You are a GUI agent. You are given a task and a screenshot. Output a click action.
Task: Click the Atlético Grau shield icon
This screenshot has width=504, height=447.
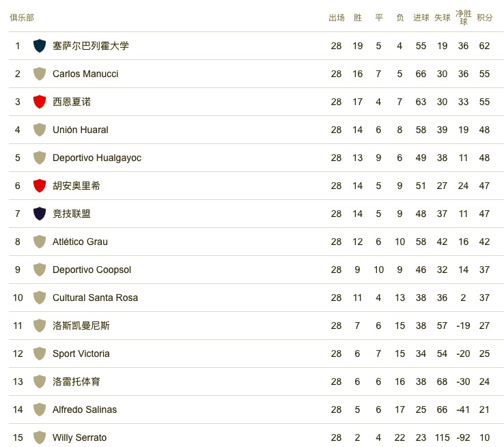pos(40,242)
